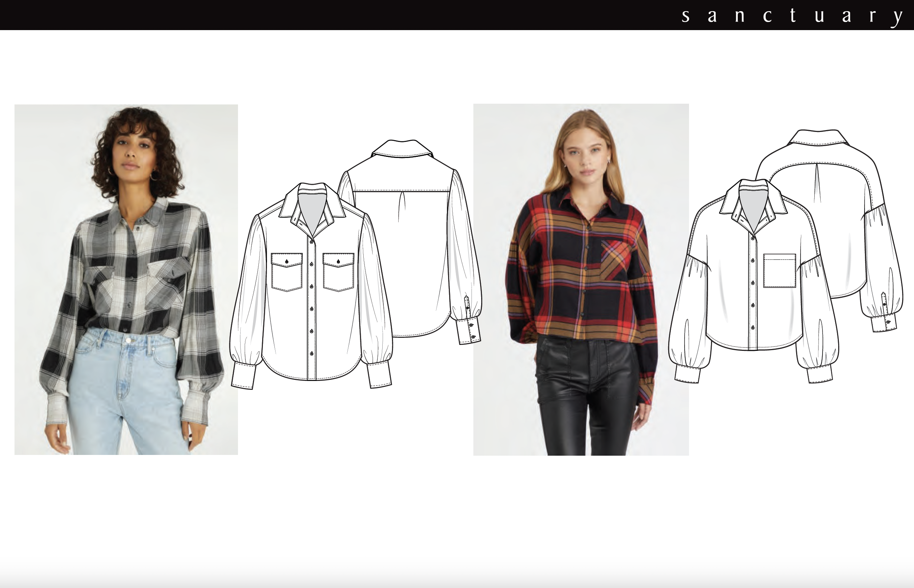
Task: Click the diagonal plaid pocket on red shirt
Action: click(x=616, y=261)
